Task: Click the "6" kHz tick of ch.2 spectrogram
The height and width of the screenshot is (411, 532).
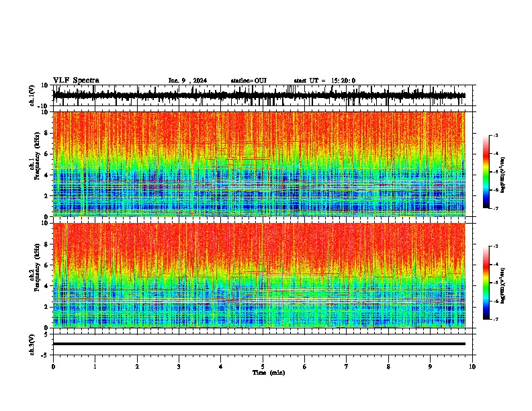Action: [x=47, y=265]
